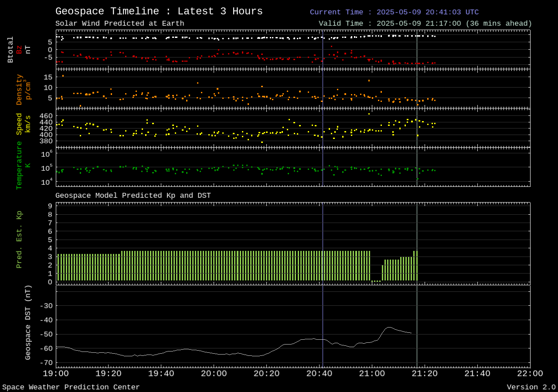Viewport: 558px width, 392px height.
Task: Click the Btotal axis label
Action: [10, 50]
